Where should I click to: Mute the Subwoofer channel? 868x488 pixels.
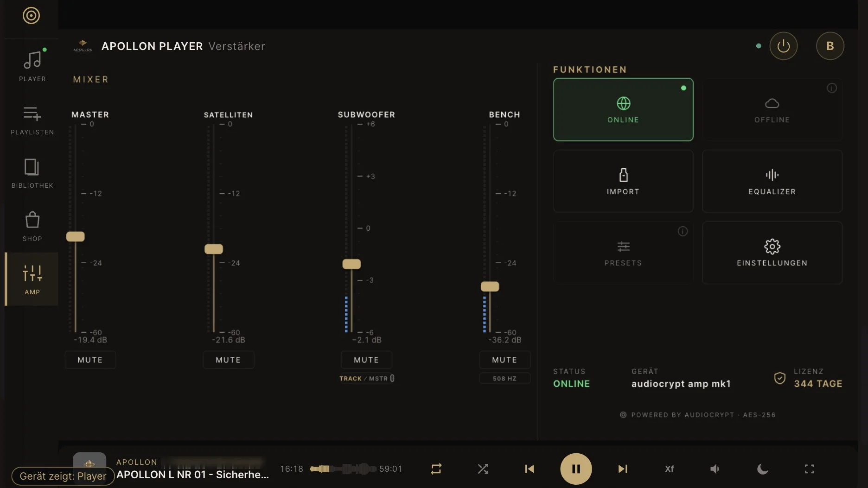[366, 360]
